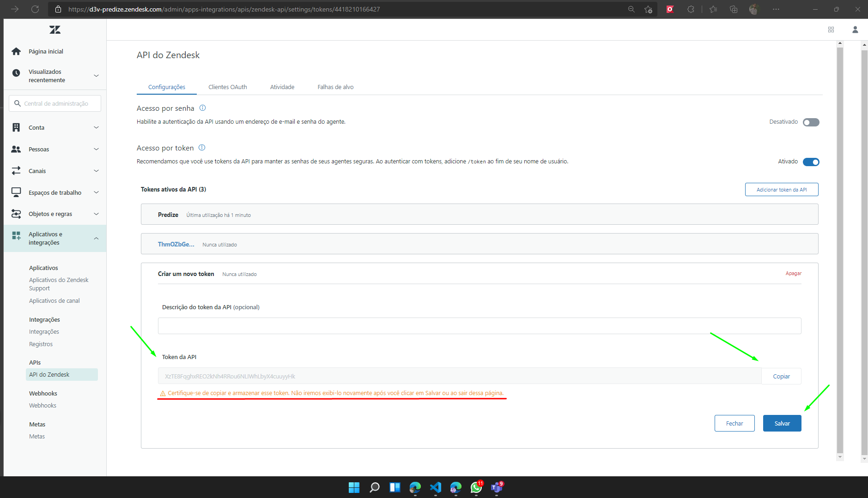Expand the Pessoas menu chevron
This screenshot has height=498, width=868.
click(96, 149)
